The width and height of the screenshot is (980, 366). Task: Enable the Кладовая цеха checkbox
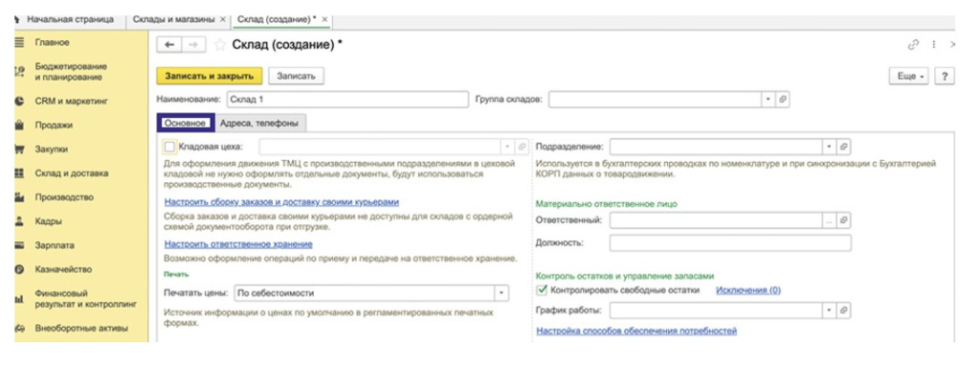pos(169,147)
